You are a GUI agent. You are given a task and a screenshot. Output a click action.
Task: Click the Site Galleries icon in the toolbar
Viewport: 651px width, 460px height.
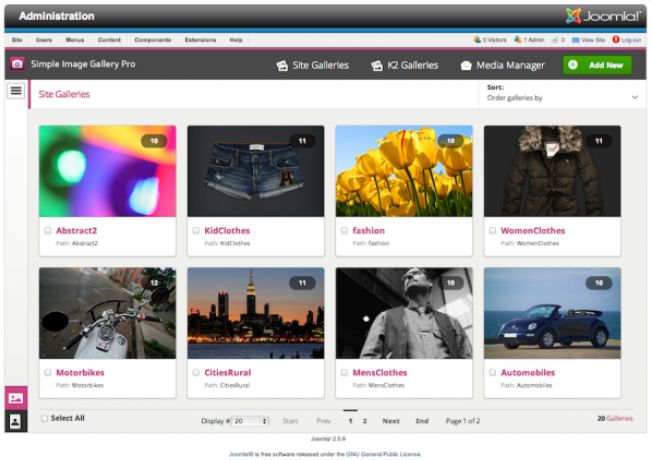[x=282, y=66]
